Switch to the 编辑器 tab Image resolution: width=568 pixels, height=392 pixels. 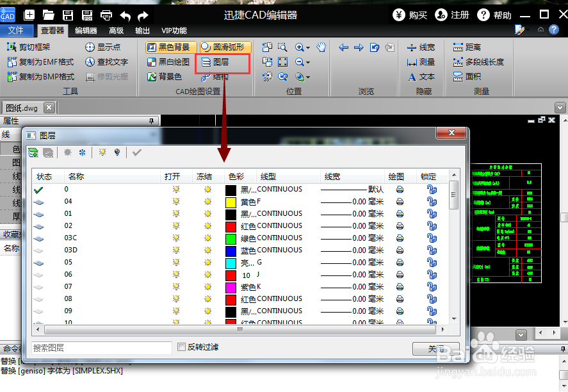pyautogui.click(x=86, y=31)
